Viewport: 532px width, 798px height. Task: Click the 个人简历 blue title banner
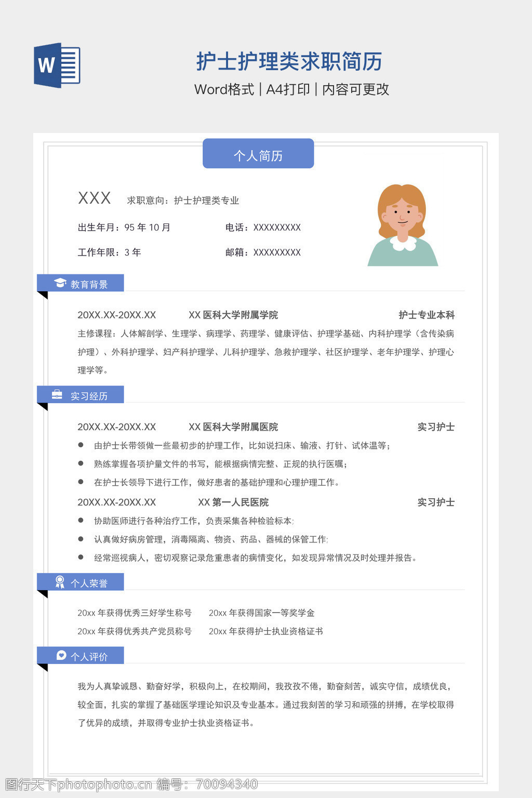pyautogui.click(x=258, y=154)
